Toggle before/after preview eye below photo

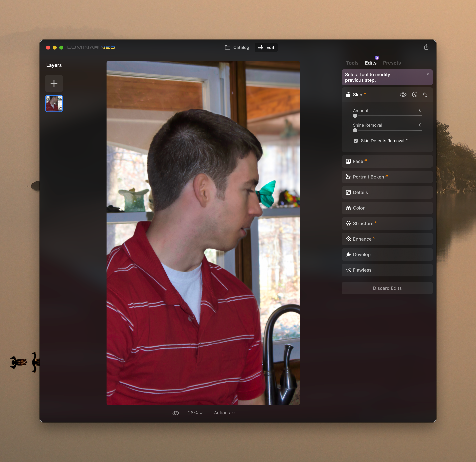tap(176, 413)
